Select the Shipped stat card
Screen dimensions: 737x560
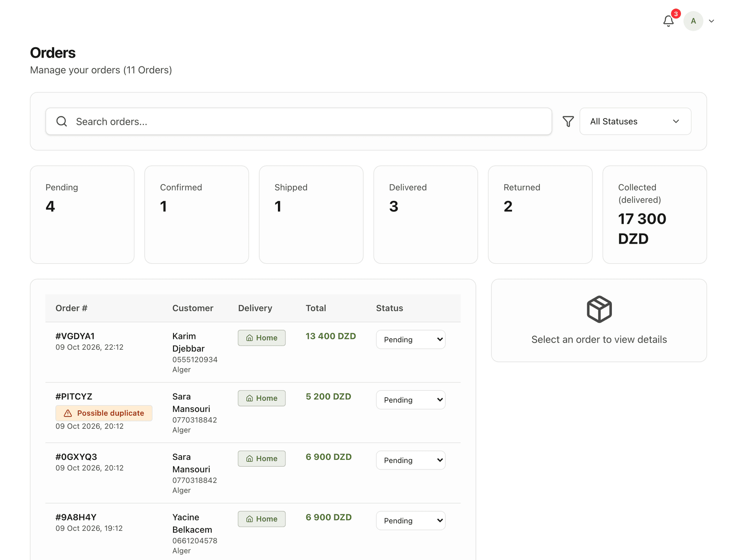(x=311, y=215)
